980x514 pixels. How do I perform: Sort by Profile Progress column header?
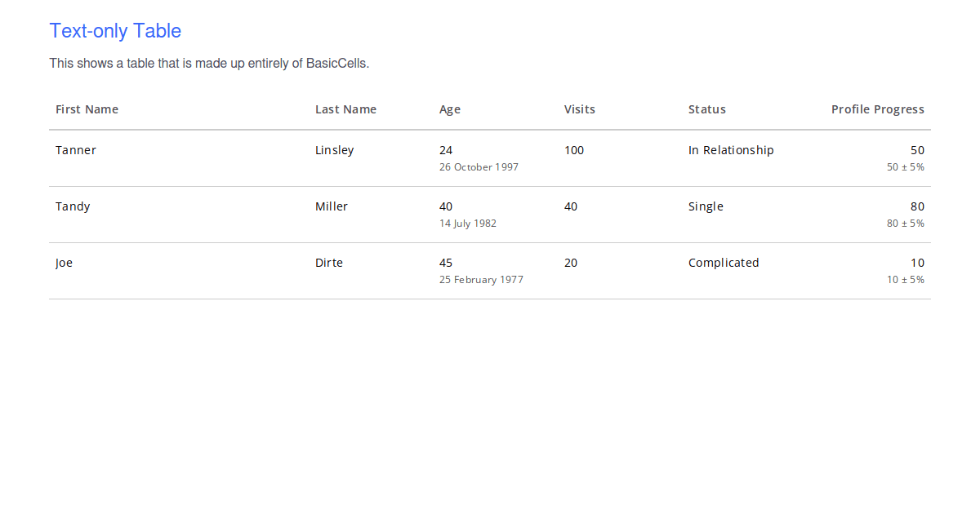click(x=878, y=109)
